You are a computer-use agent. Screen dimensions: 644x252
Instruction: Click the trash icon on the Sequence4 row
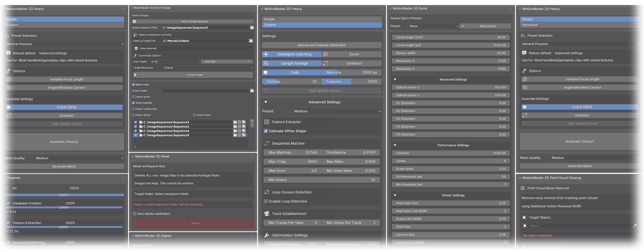(x=240, y=131)
